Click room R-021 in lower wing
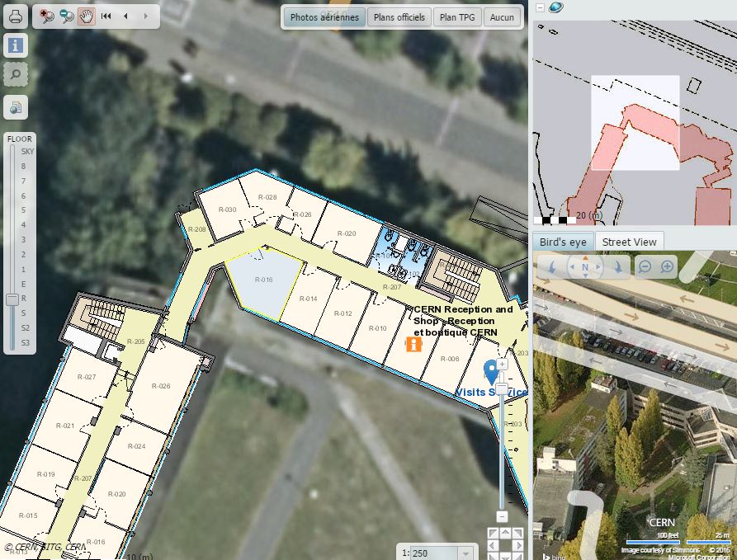Viewport: 737px width, 560px height. (x=65, y=426)
